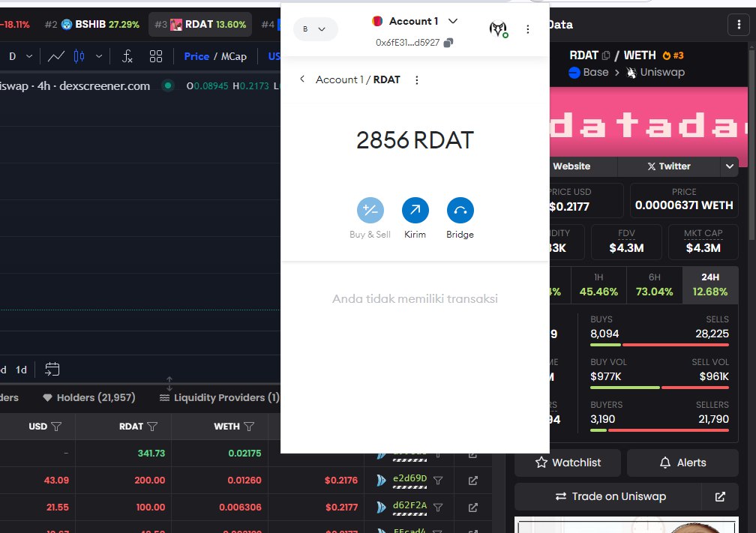Toggle Price / MCap display
The width and height of the screenshot is (756, 533).
(x=215, y=56)
